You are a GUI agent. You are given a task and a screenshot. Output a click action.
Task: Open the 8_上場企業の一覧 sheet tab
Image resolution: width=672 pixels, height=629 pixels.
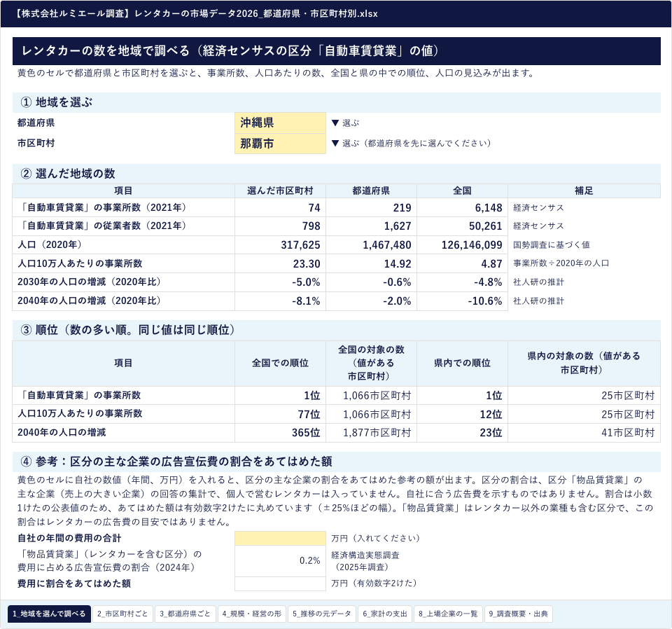pyautogui.click(x=448, y=614)
